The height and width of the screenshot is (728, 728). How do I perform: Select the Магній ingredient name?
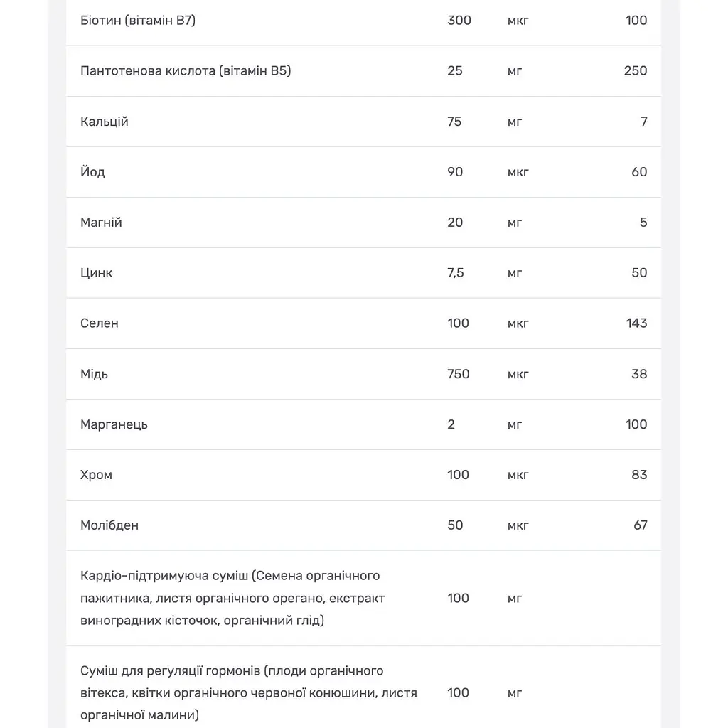[x=101, y=223]
